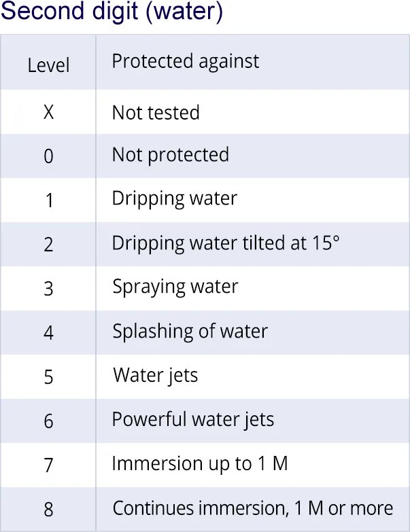The height and width of the screenshot is (532, 410).
Task: Select the level 5 cell
Action: (48, 376)
